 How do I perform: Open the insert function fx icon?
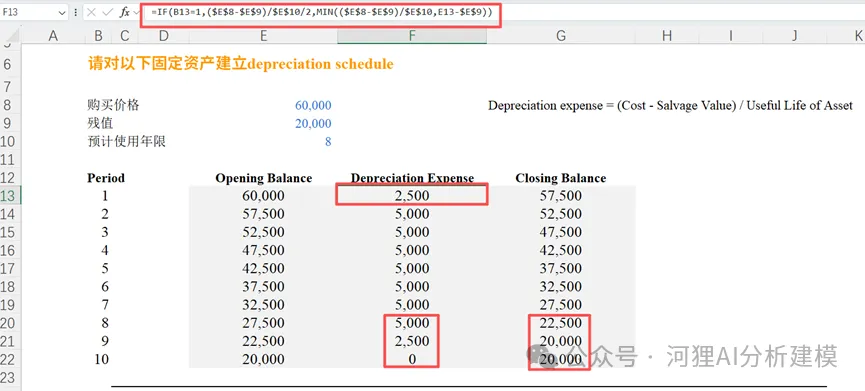tap(124, 13)
